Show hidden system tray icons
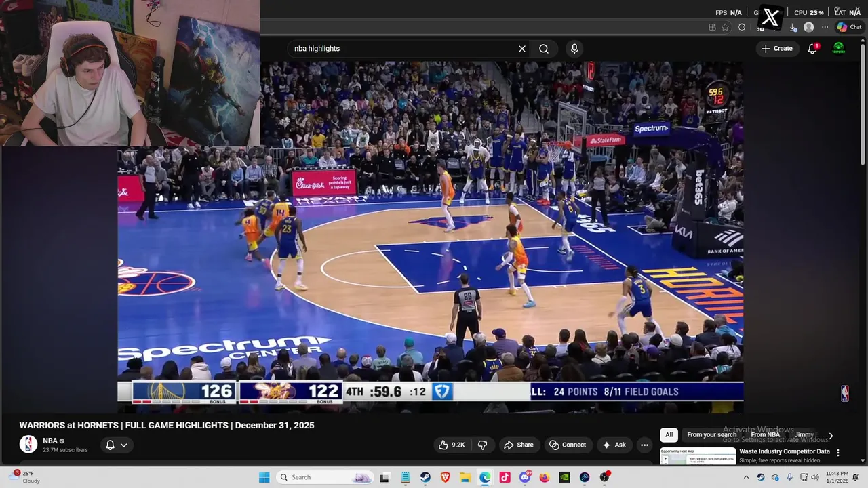Screen dimensions: 868x488 coord(747,477)
